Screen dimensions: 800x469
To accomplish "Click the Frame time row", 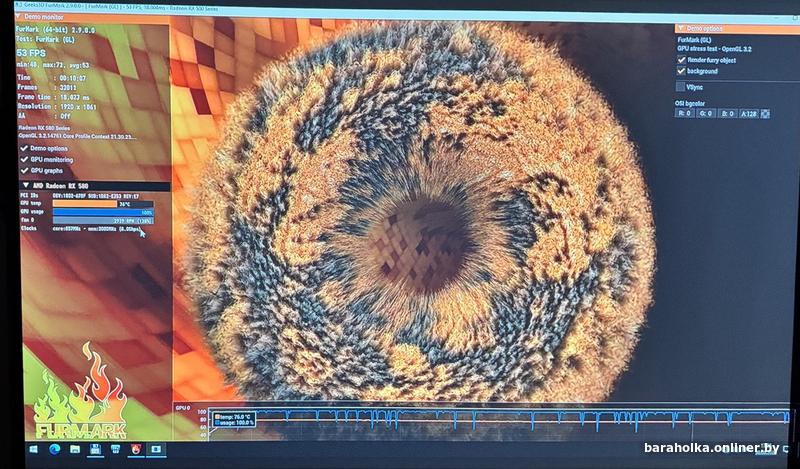I will (x=54, y=97).
